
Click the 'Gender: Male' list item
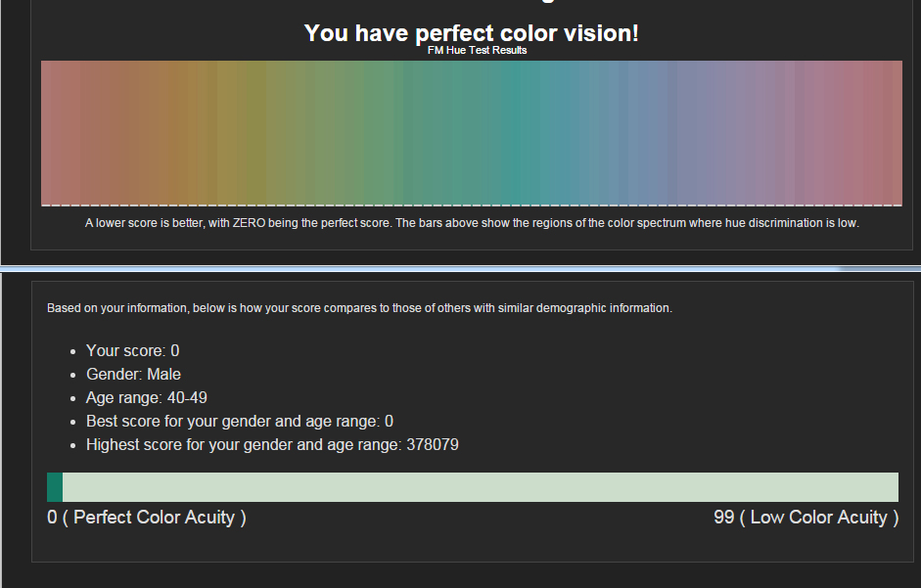pyautogui.click(x=133, y=374)
